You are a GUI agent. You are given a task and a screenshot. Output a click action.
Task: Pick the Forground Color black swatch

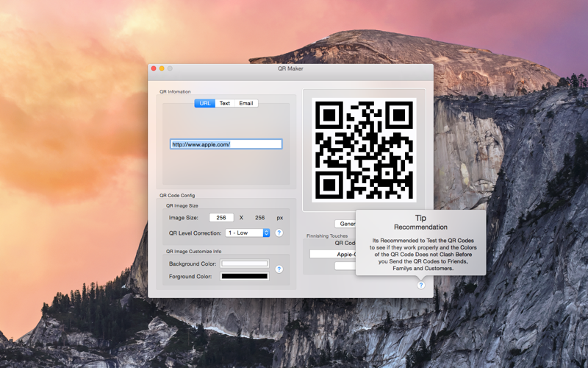tap(245, 277)
